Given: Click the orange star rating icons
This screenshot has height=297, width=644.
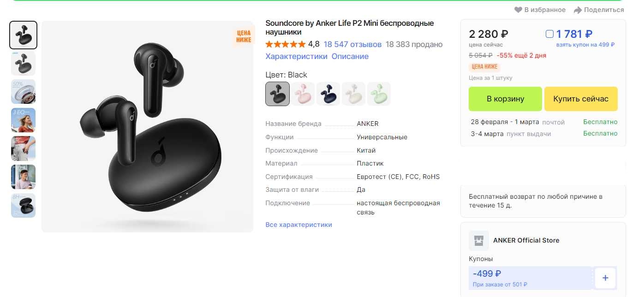Looking at the screenshot, I should click(285, 44).
